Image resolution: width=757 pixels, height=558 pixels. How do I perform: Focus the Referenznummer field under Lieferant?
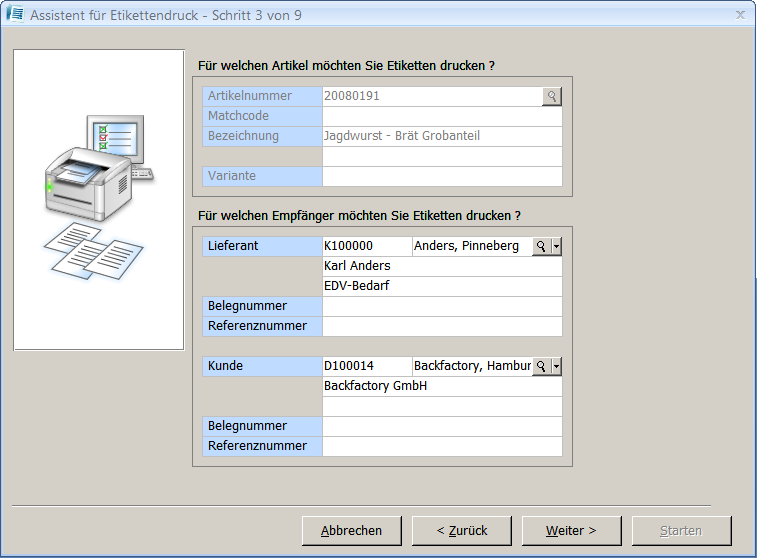click(442, 326)
